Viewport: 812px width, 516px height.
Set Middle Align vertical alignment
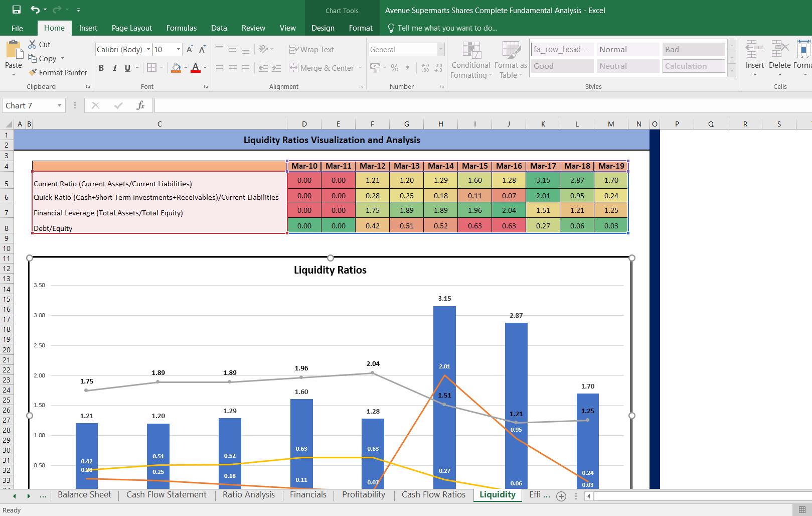233,49
